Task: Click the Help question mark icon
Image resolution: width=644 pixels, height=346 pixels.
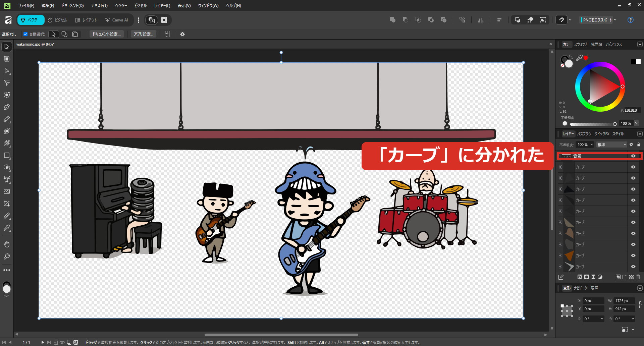Action: point(631,20)
